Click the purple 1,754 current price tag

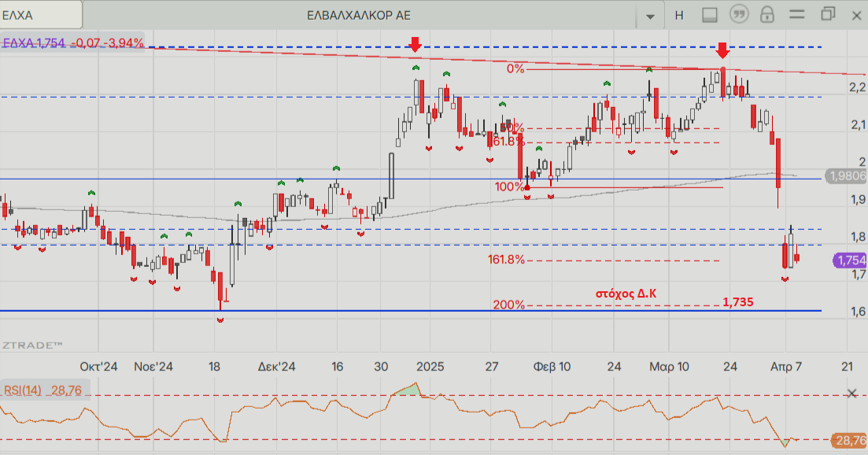(x=850, y=260)
